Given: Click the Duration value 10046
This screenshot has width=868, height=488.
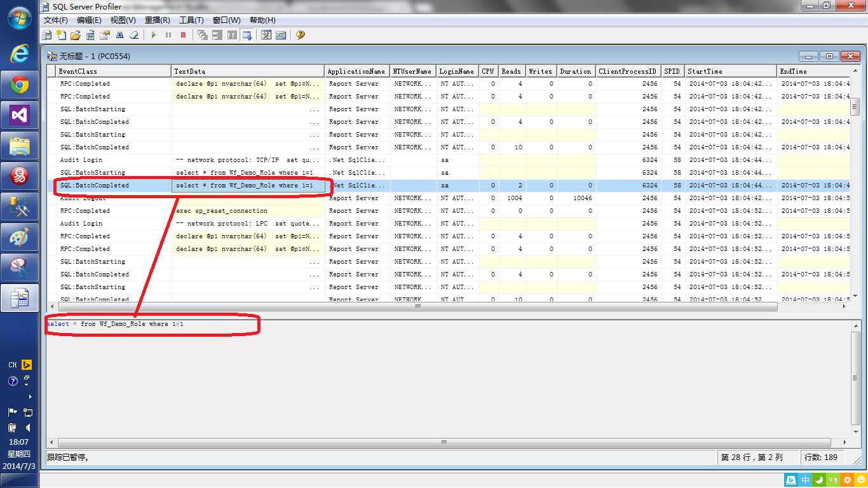Looking at the screenshot, I should 582,198.
